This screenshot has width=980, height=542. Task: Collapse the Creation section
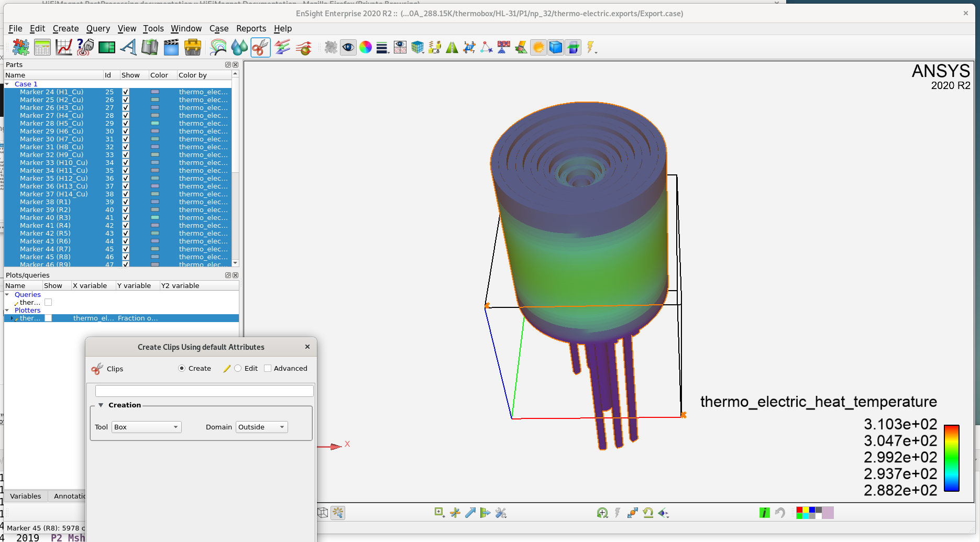(101, 405)
